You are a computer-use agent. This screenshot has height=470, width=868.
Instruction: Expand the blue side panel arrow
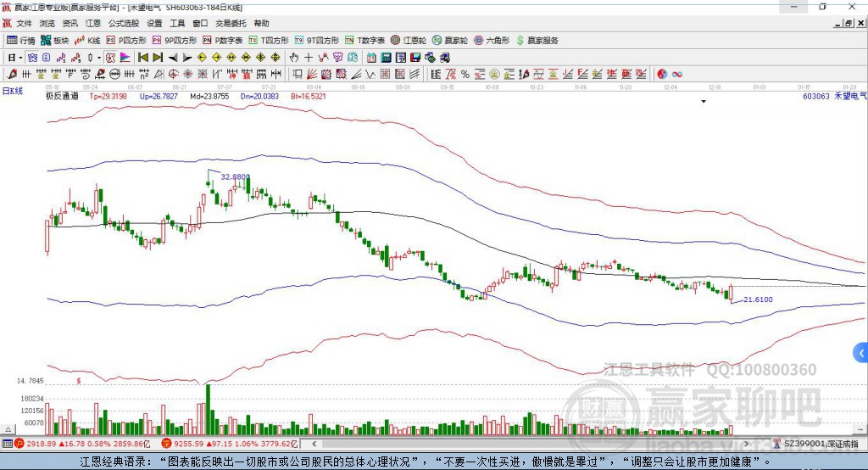pyautogui.click(x=861, y=353)
